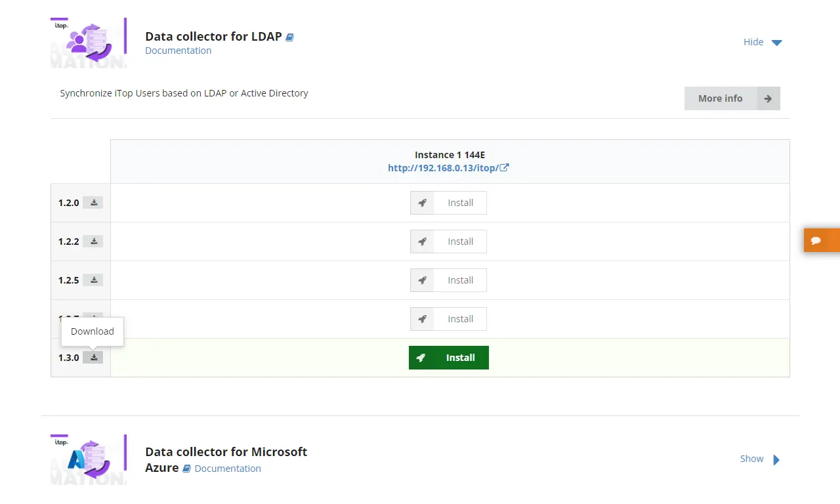The height and width of the screenshot is (504, 840).
Task: Click version label 1.2.2
Action: coord(68,241)
